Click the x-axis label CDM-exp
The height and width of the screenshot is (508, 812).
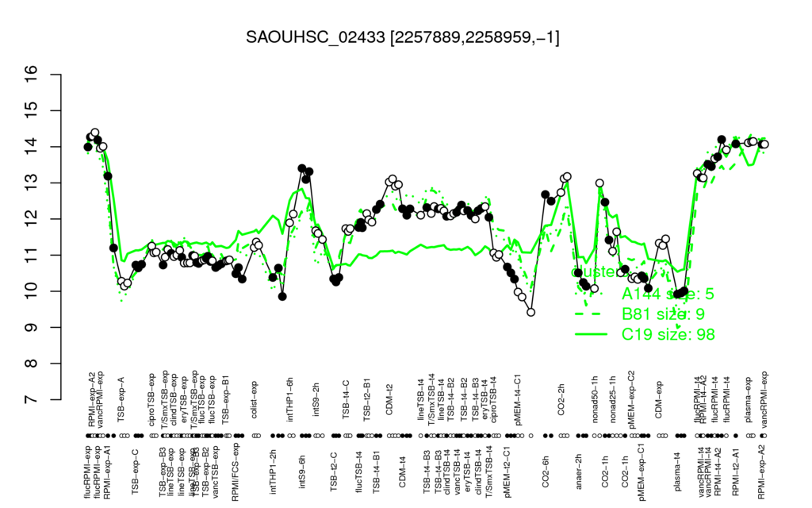[x=659, y=398]
